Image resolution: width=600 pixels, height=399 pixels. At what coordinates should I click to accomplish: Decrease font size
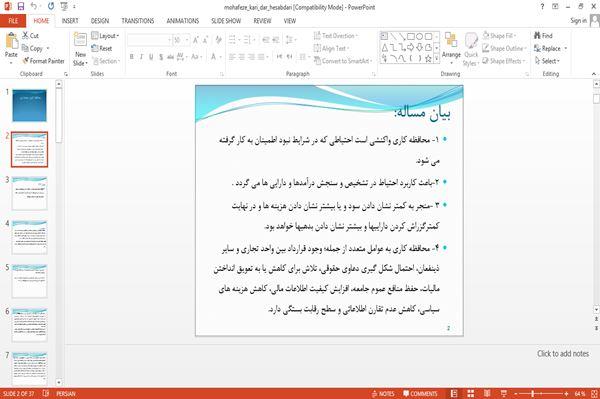(x=205, y=40)
